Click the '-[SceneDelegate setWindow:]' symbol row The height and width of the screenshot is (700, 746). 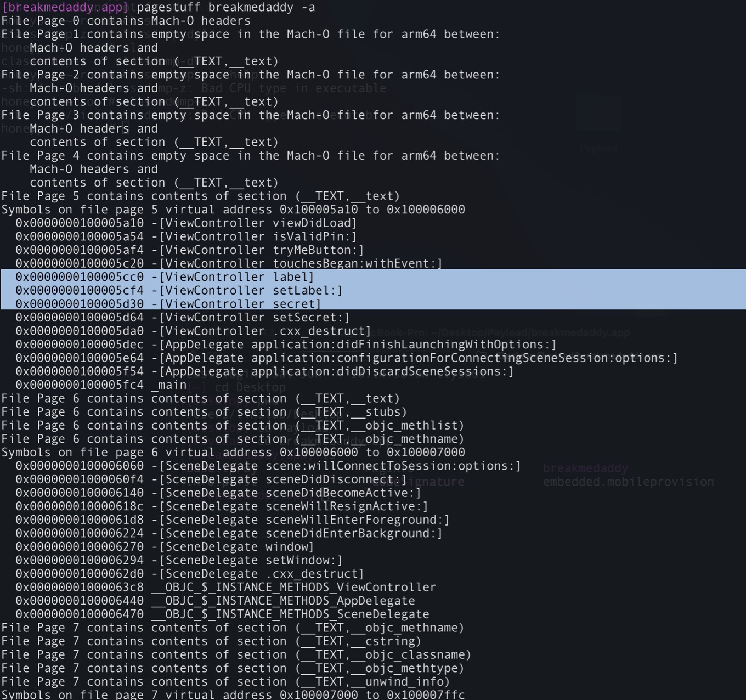coord(179,560)
